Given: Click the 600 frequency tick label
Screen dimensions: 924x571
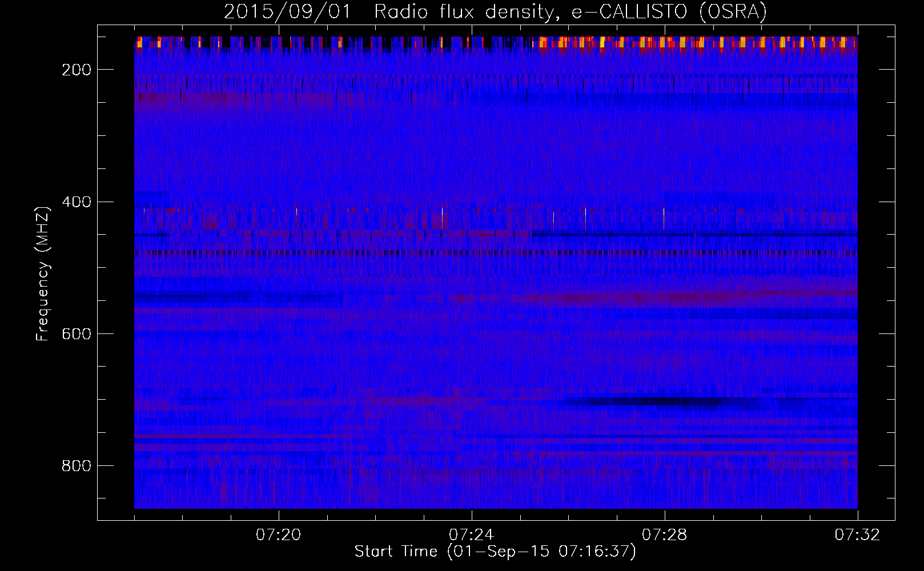Looking at the screenshot, I should point(77,334).
